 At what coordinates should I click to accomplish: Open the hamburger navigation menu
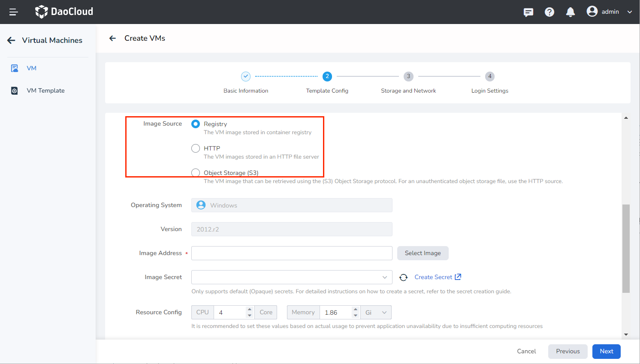13,12
